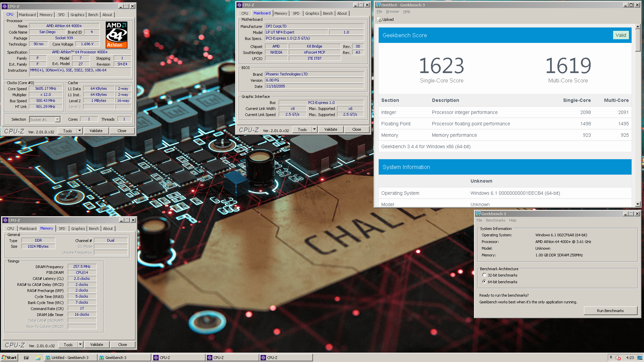Viewport: 644px width, 362px height.
Task: Show hidden tray icons with the chevron
Action: pyautogui.click(x=611, y=357)
